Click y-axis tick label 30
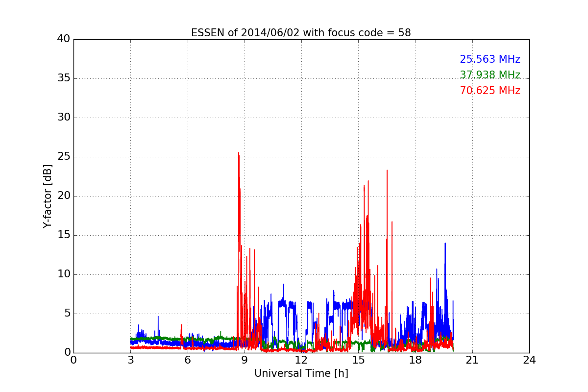The width and height of the screenshot is (588, 392). 64,117
